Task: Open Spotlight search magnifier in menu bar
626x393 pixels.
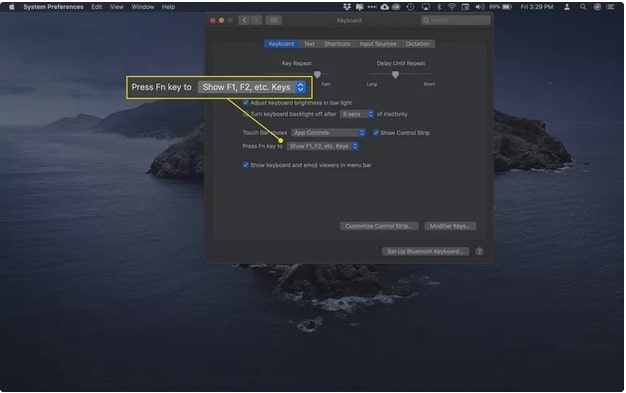Action: [583, 7]
